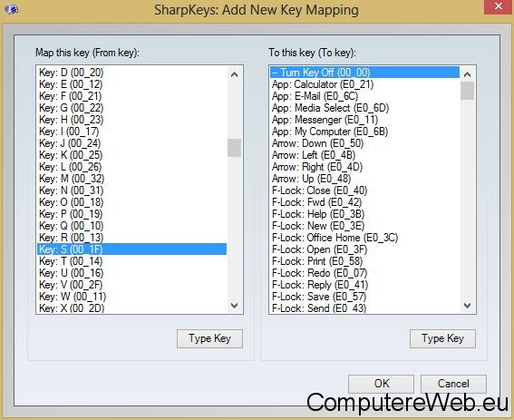This screenshot has width=514, height=420.
Task: Select Key: P (00_19) in From list
Action: click(x=131, y=214)
